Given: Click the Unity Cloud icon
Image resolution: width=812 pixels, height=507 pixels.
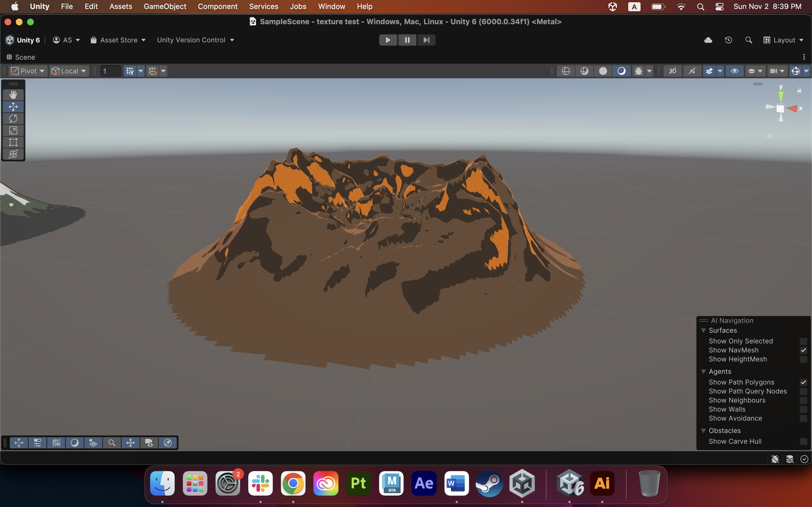Looking at the screenshot, I should click(708, 40).
